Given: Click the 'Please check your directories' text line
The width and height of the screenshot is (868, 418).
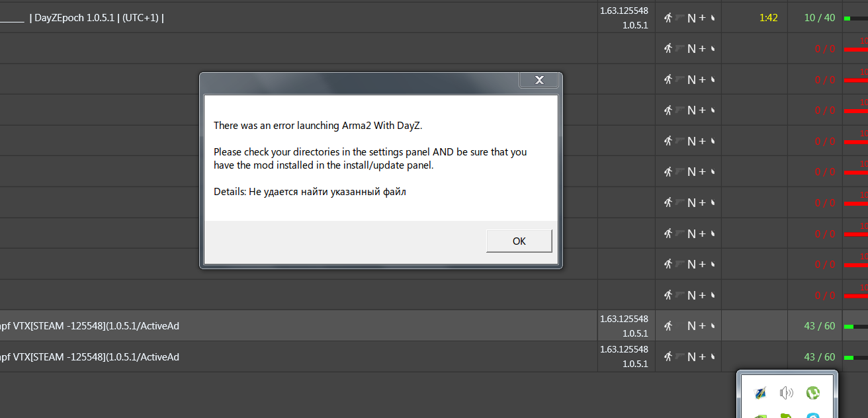Looking at the screenshot, I should tap(370, 151).
